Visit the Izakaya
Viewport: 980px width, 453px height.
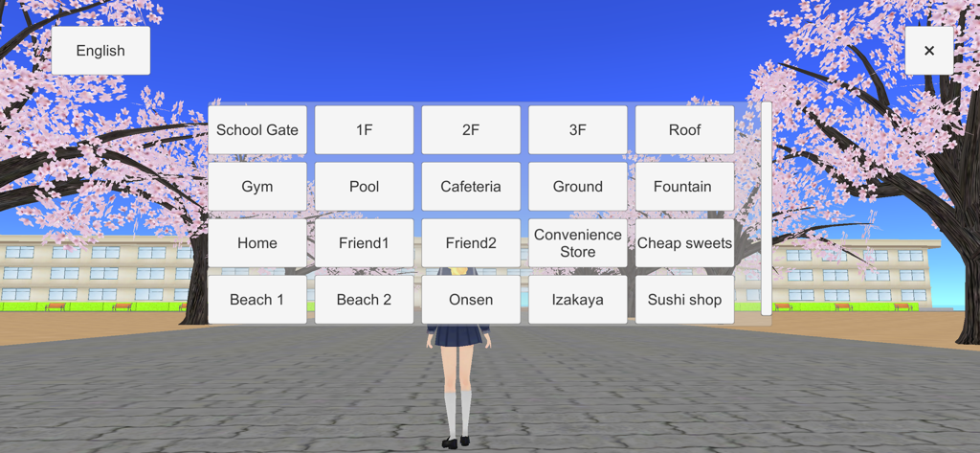[578, 300]
